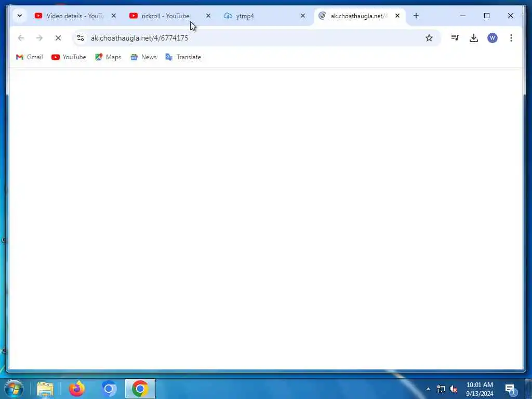532x399 pixels.
Task: Go back to the previous page
Action: click(x=21, y=38)
